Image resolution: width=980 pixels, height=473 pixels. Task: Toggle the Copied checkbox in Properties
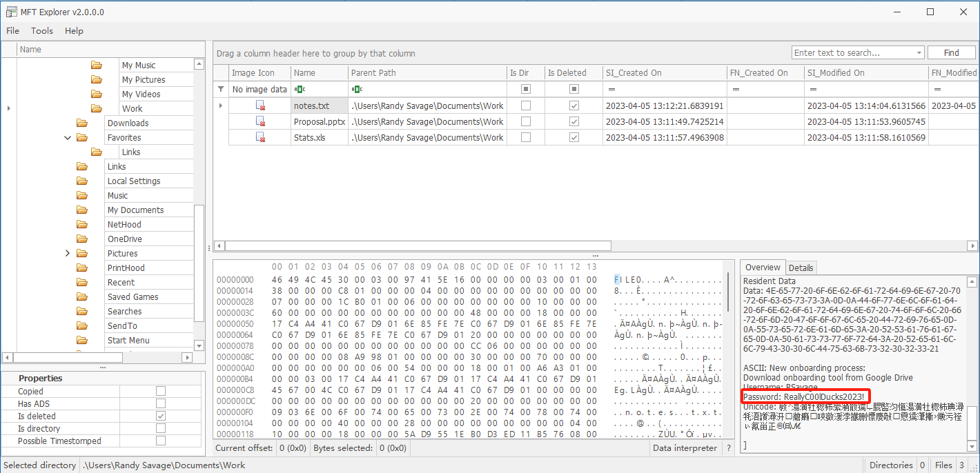click(x=161, y=392)
